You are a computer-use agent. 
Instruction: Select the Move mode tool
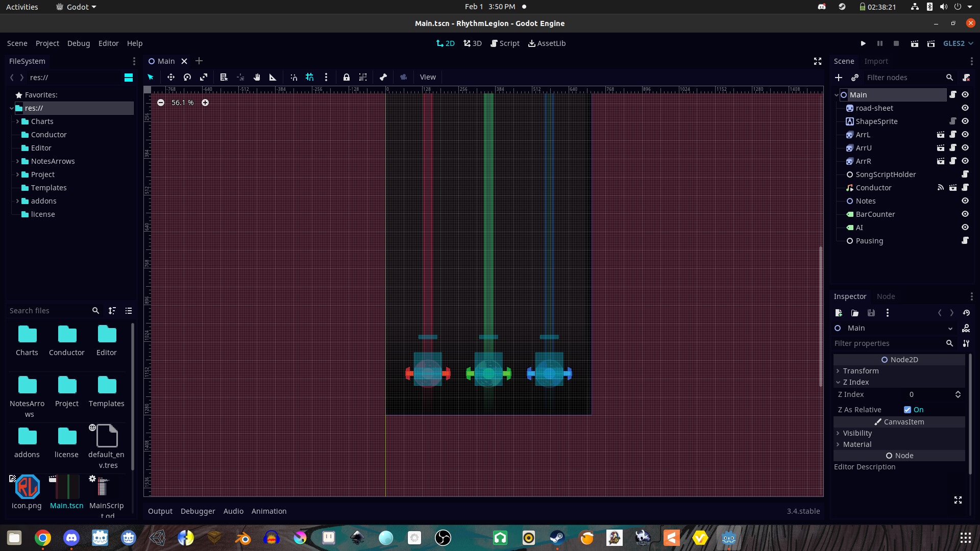click(x=171, y=77)
